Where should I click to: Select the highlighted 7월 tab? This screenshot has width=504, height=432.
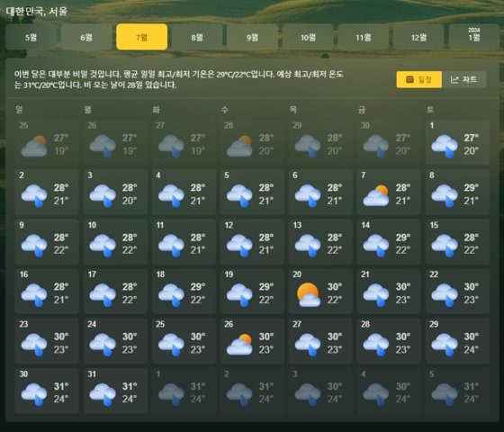(x=142, y=37)
